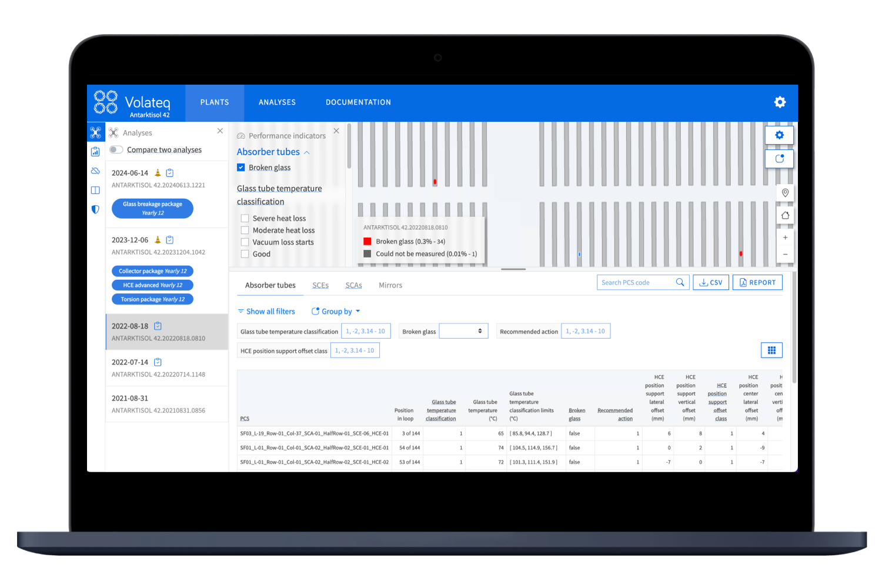Collapse the Absorber tubes section
Image resolution: width=882 pixels, height=588 pixels.
click(306, 152)
